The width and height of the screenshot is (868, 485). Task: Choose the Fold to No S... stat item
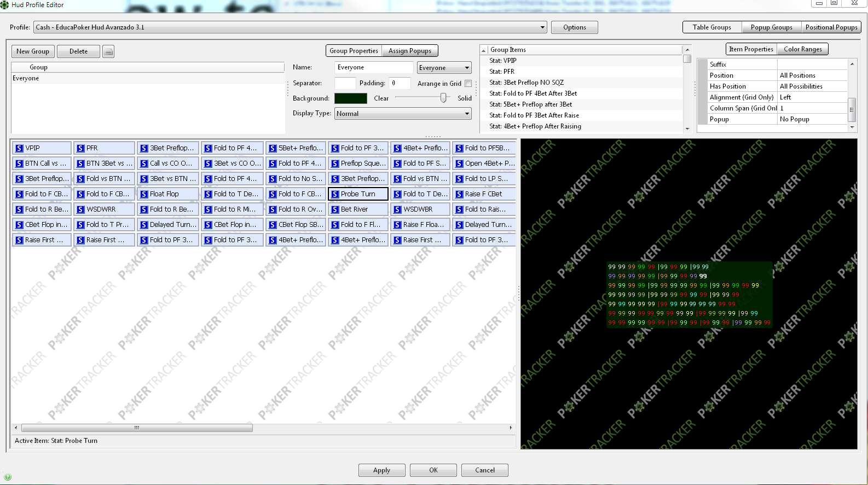tap(296, 179)
